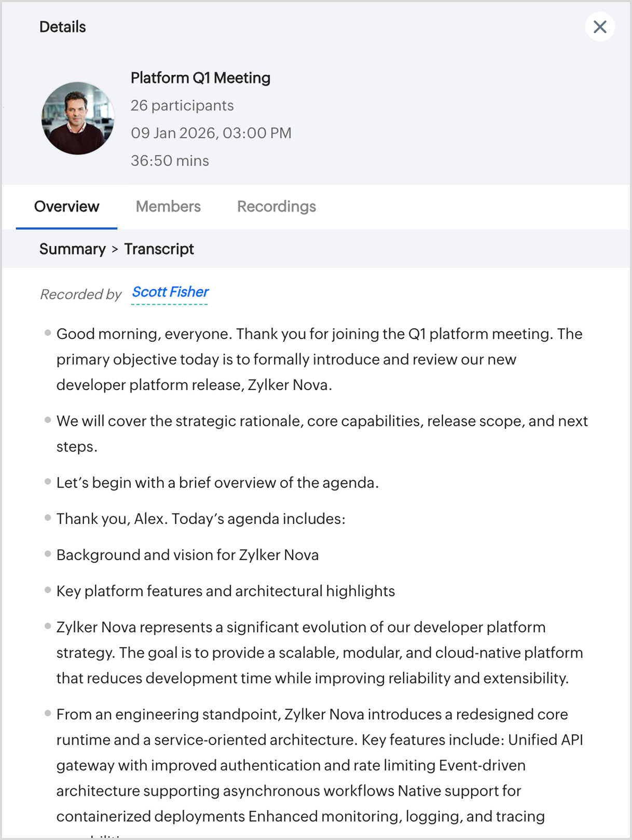Select the "From an engineering standpoint" transcript paragraph
Screen dimensions: 632x840
pos(319,765)
